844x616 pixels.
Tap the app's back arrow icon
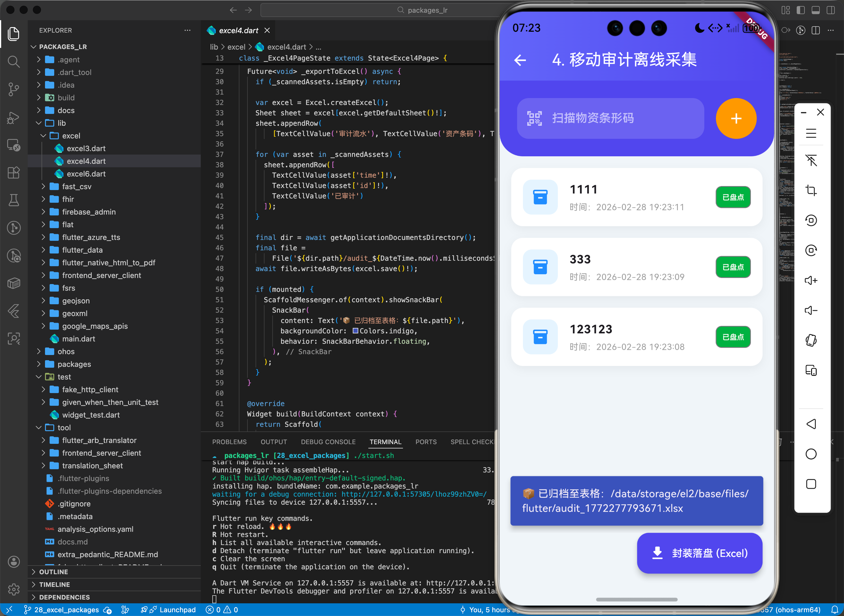[x=520, y=60]
